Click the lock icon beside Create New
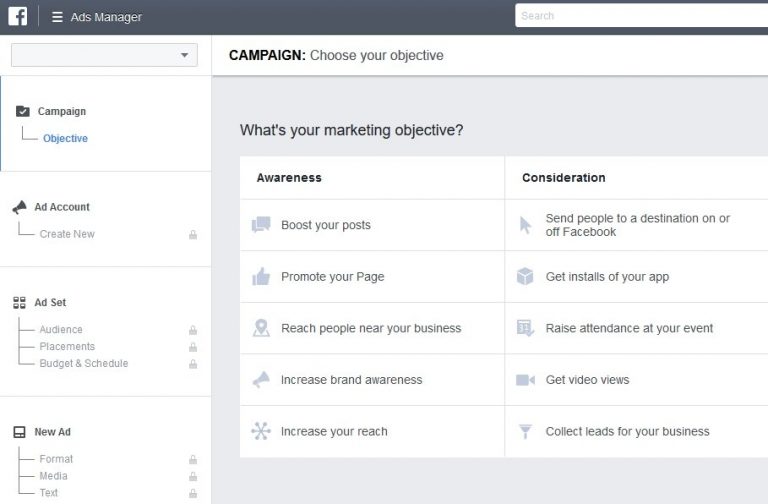Screen dimensions: 768x504 tap(193, 235)
